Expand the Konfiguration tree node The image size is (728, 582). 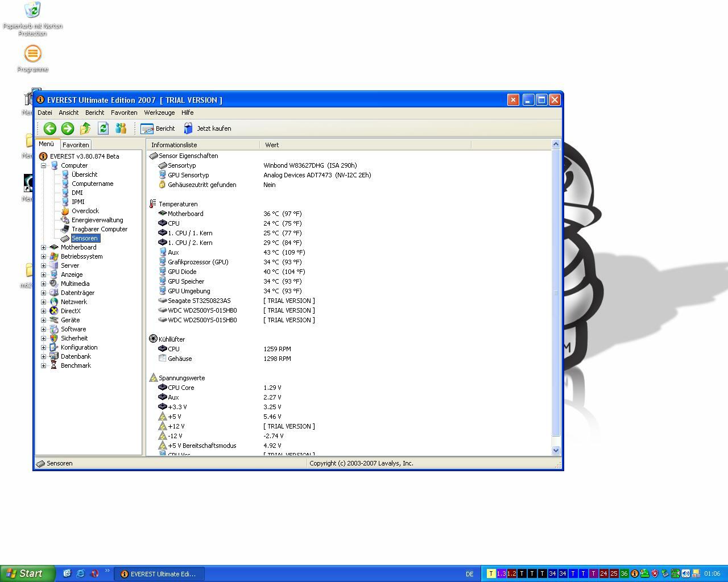pos(43,347)
